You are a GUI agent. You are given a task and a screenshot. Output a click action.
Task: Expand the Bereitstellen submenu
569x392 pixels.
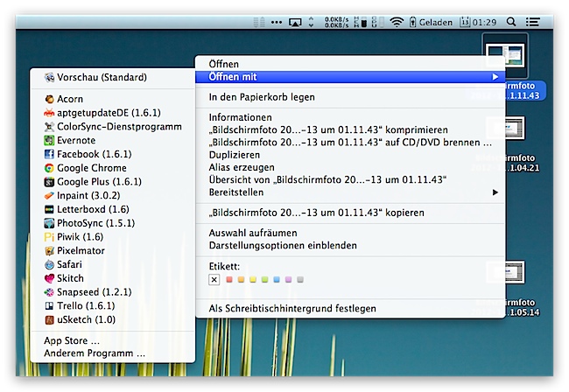click(495, 192)
